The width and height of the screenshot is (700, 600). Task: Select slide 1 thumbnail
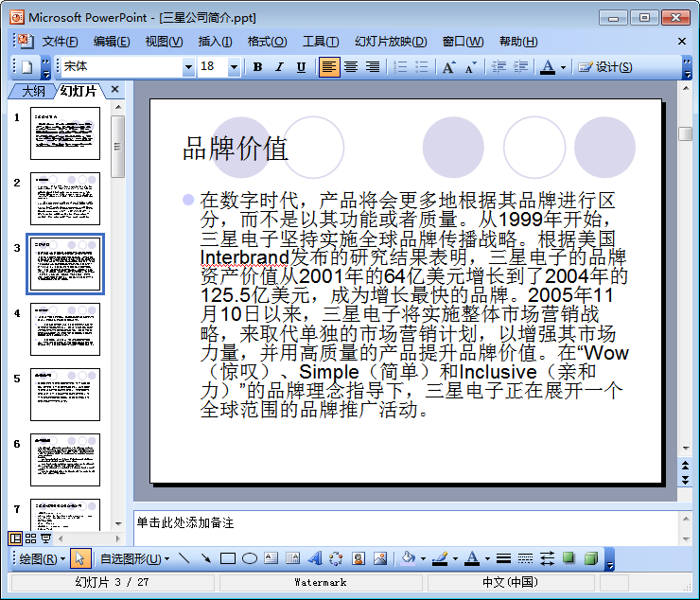click(65, 133)
